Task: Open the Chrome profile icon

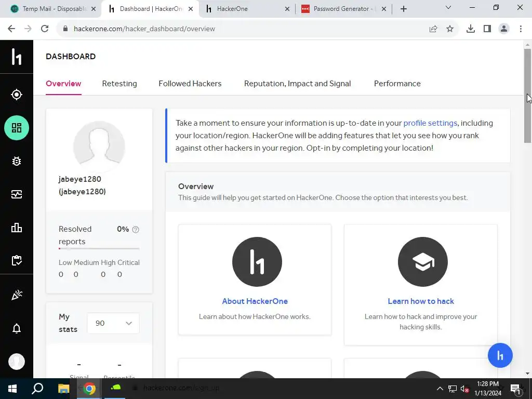Action: [504, 29]
